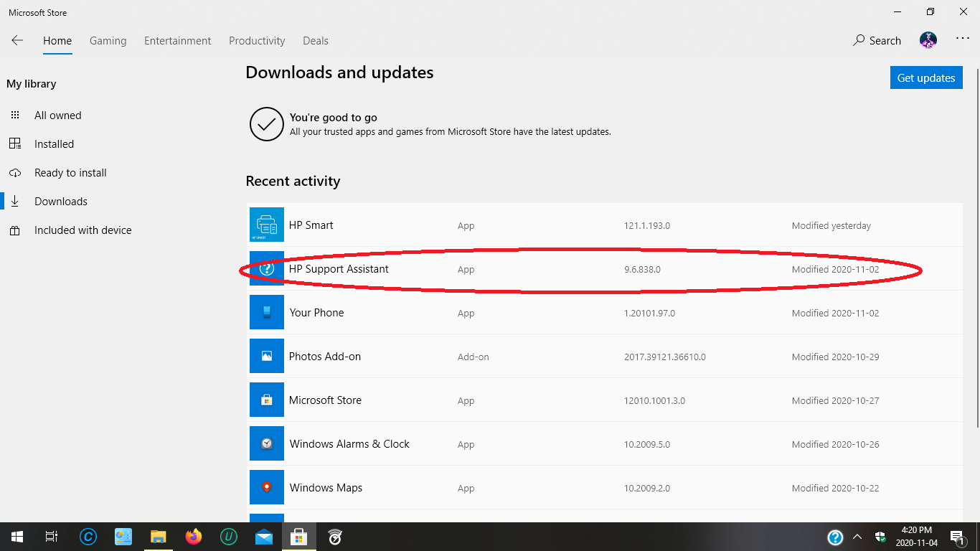
Task: Click the You're good to go checkmark
Action: [267, 124]
